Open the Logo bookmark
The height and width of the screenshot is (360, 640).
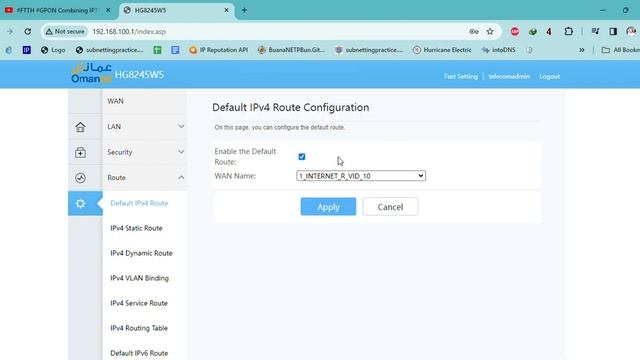53,50
